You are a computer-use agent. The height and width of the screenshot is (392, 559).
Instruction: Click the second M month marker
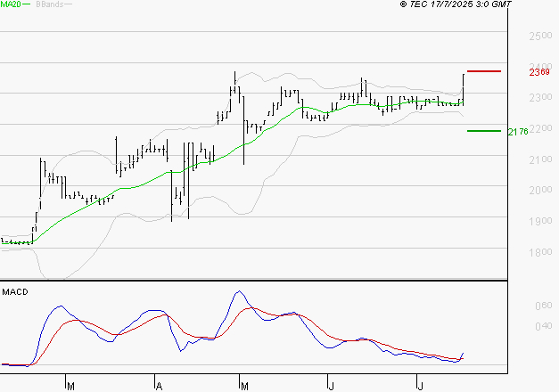point(244,387)
